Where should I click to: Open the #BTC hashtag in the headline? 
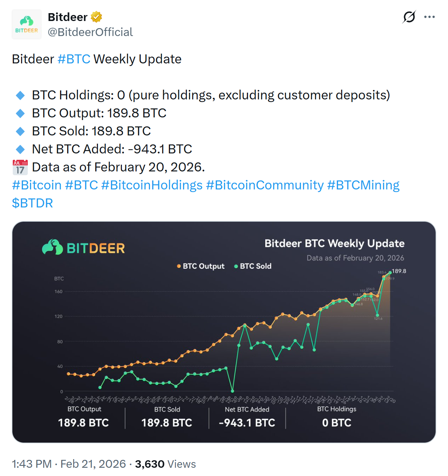(74, 59)
